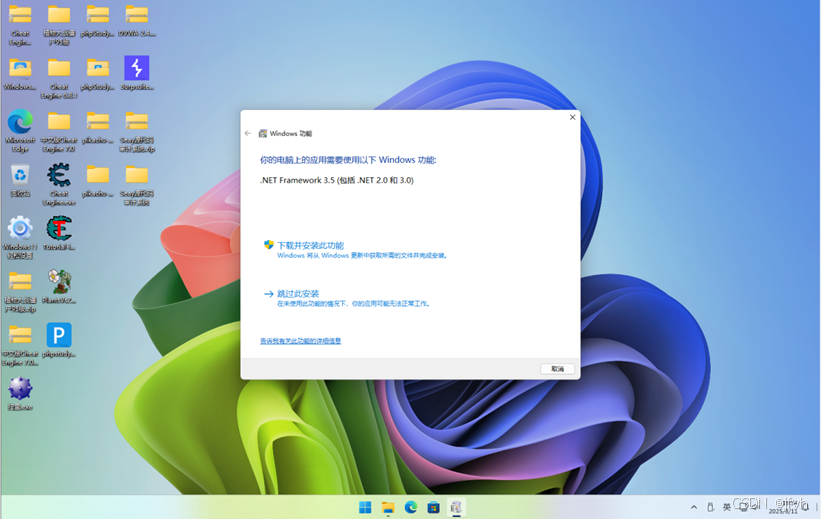Image resolution: width=821 pixels, height=519 pixels.
Task: Choose 跳过此安装 to skip installation
Action: point(297,294)
